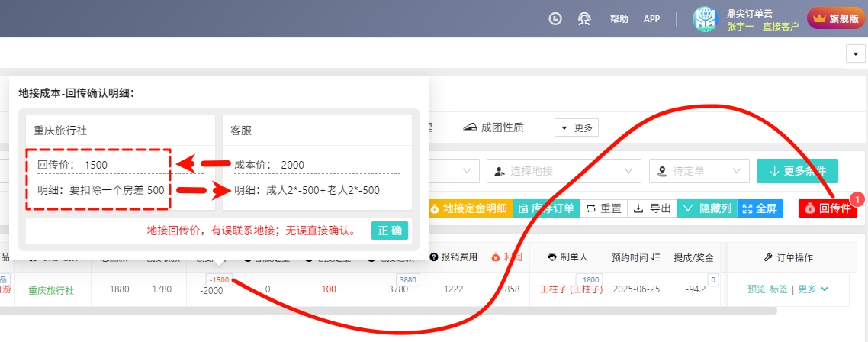868x342 pixels.
Task: Open APP link in header
Action: pos(651,19)
